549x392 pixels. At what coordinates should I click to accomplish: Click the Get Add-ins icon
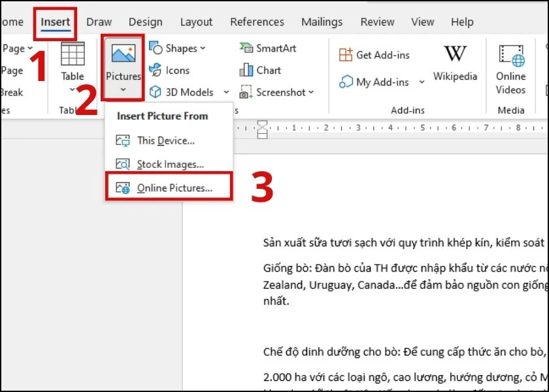click(x=373, y=55)
